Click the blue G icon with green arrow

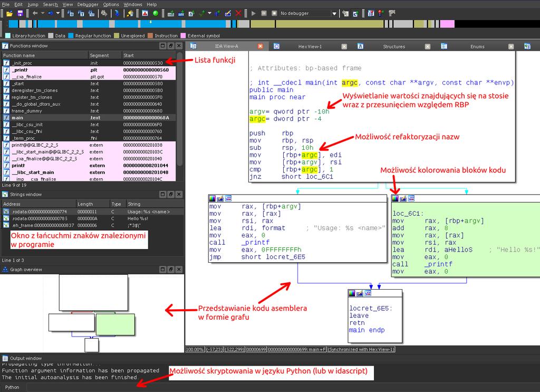coord(355,13)
